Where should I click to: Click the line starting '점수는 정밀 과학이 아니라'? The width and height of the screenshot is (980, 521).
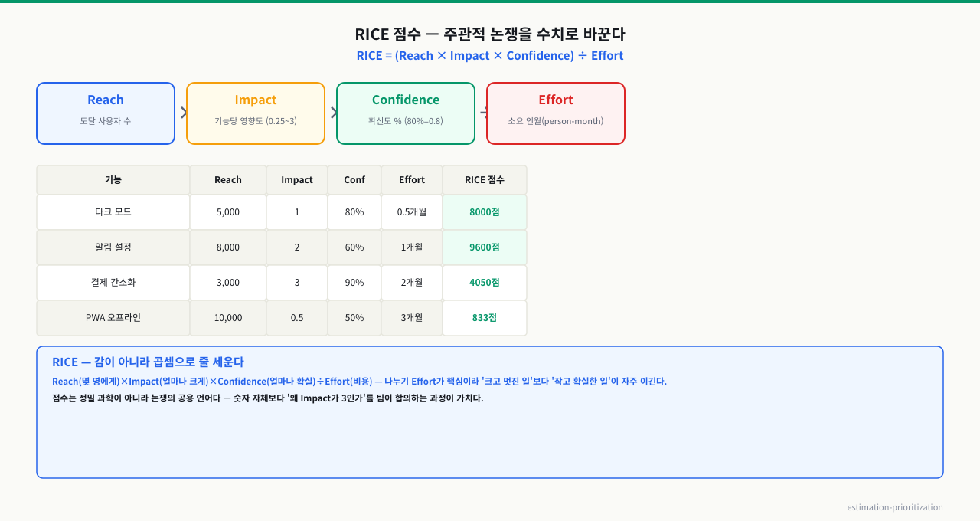pyautogui.click(x=268, y=398)
